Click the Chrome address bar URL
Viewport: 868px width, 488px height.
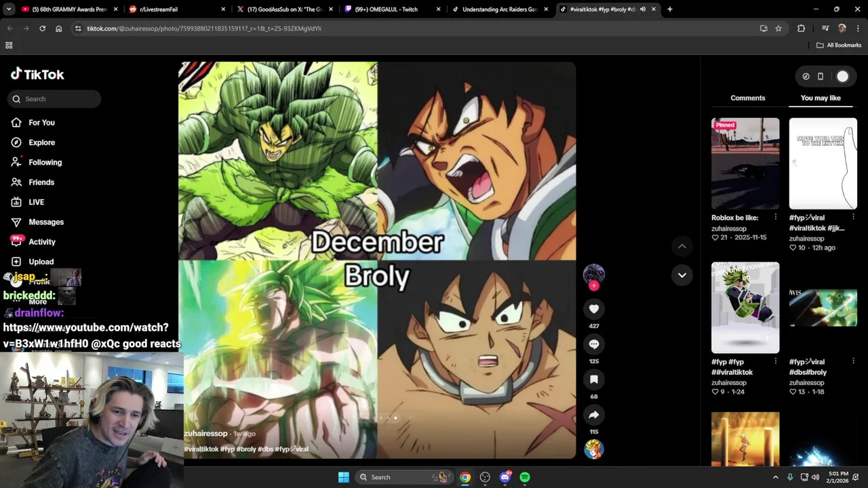pos(203,28)
